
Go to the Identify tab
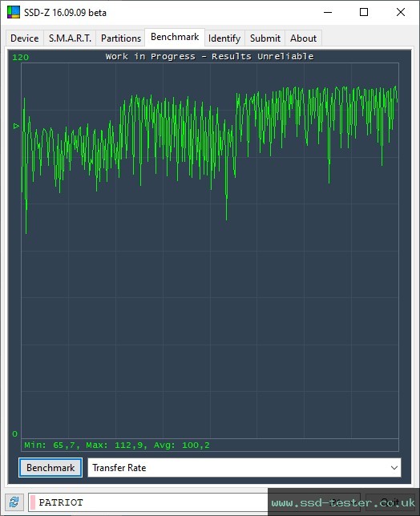point(224,38)
